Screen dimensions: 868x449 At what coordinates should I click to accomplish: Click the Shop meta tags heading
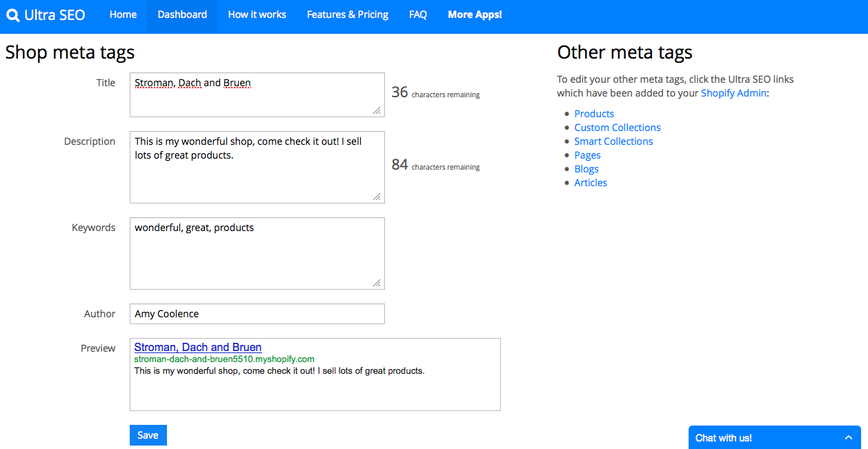(70, 52)
